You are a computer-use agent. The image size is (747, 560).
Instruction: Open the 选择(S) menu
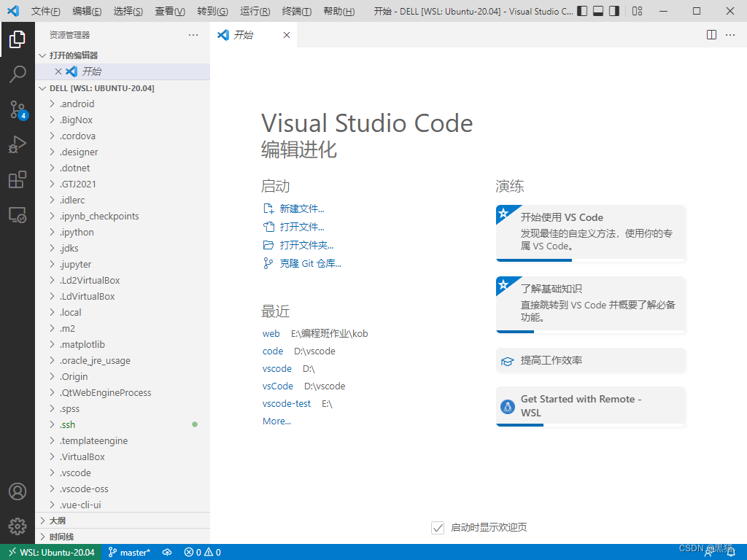point(128,11)
